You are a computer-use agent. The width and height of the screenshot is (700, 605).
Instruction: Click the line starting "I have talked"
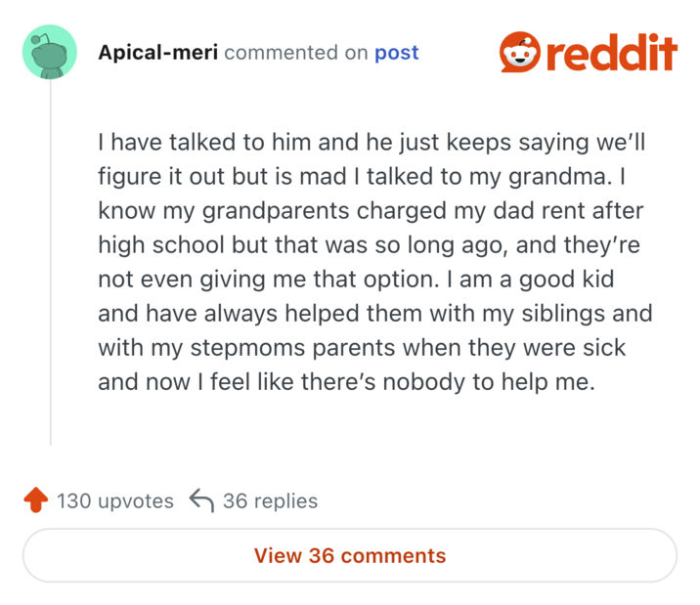pyautogui.click(x=372, y=143)
